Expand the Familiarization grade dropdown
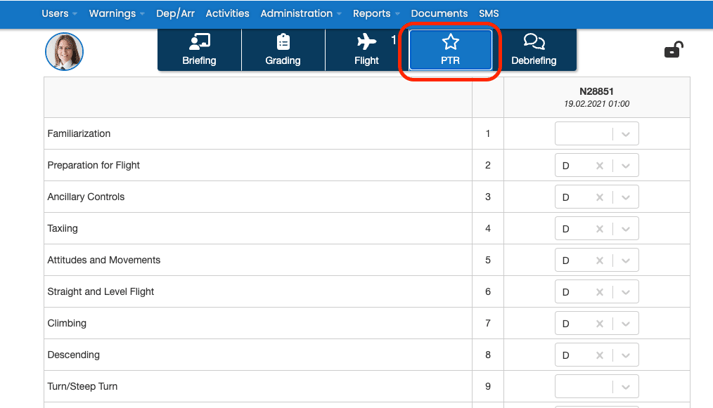Image resolution: width=713 pixels, height=408 pixels. coord(626,134)
